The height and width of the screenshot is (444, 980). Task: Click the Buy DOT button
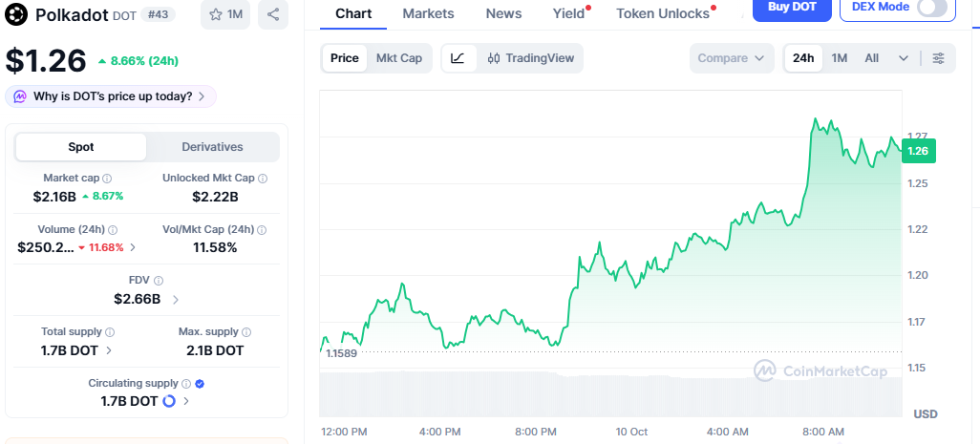[792, 8]
